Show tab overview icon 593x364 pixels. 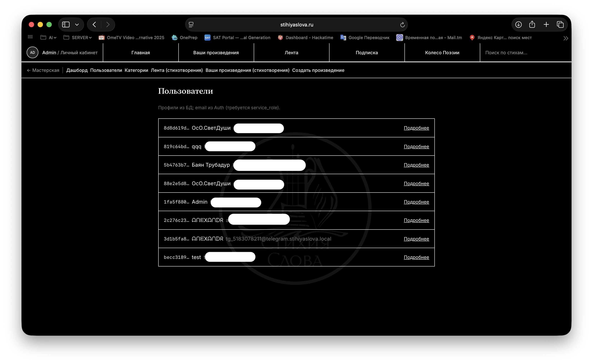(x=560, y=25)
